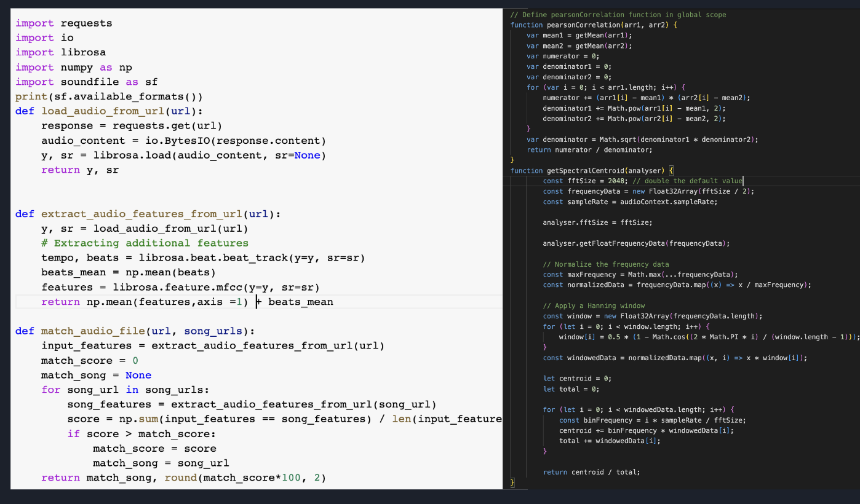Click the 'let total = 0;' line
The image size is (860, 504).
571,389
